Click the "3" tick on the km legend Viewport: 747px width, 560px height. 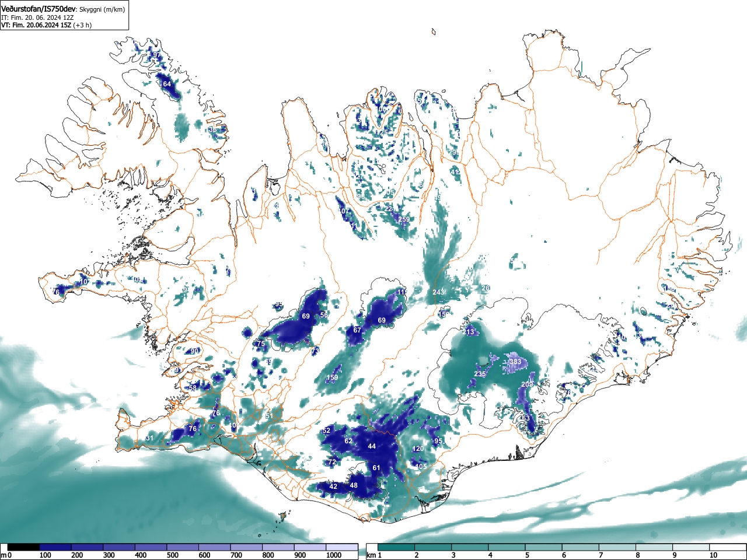coord(453,555)
